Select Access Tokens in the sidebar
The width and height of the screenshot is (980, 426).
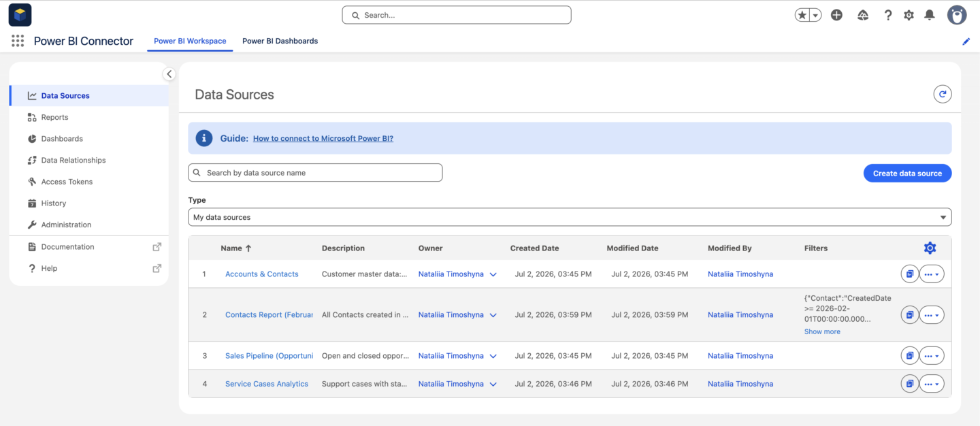89,182
